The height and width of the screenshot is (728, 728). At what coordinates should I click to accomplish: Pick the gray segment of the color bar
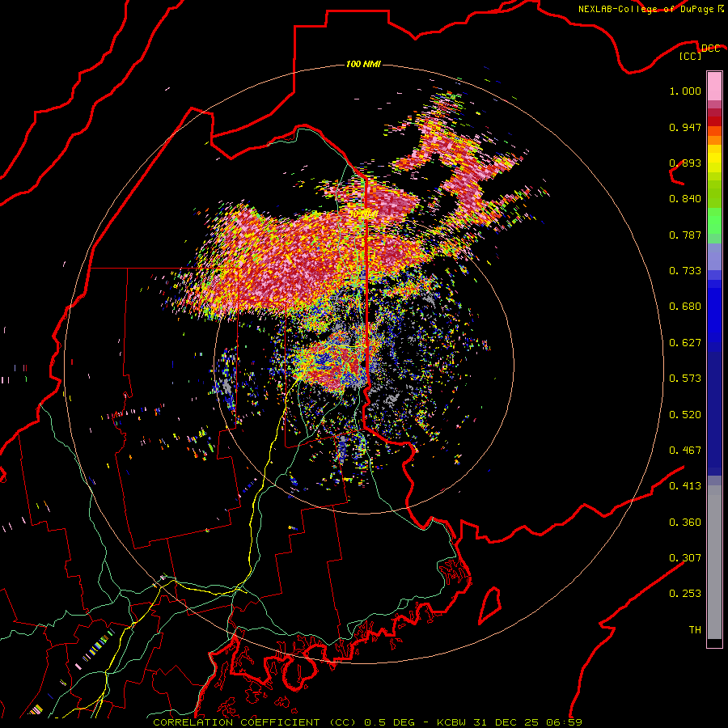click(x=714, y=562)
